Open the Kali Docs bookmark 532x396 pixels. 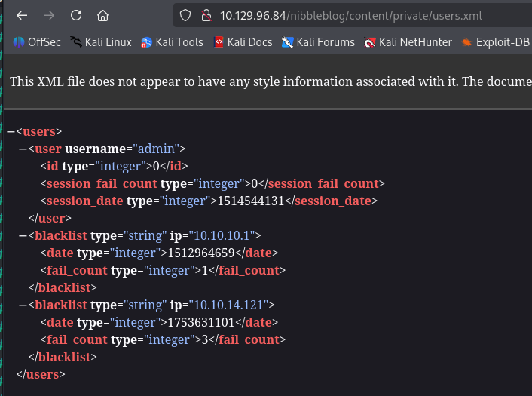(x=243, y=42)
